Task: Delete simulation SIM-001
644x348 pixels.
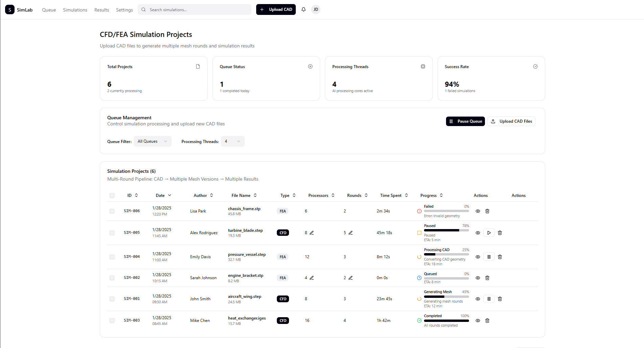Action: click(x=500, y=299)
